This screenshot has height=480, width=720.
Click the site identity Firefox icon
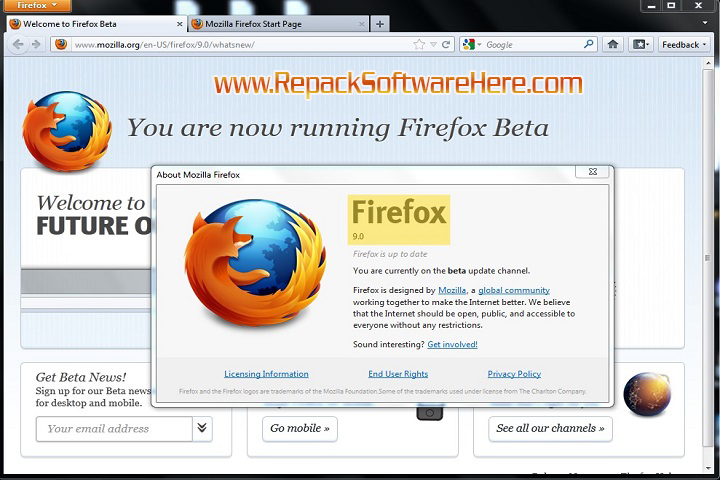click(x=61, y=45)
